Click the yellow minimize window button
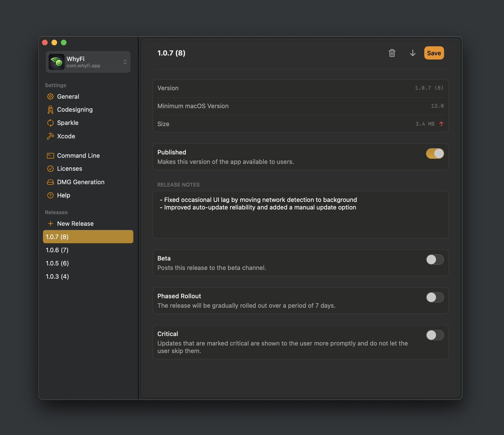504x435 pixels. point(54,42)
